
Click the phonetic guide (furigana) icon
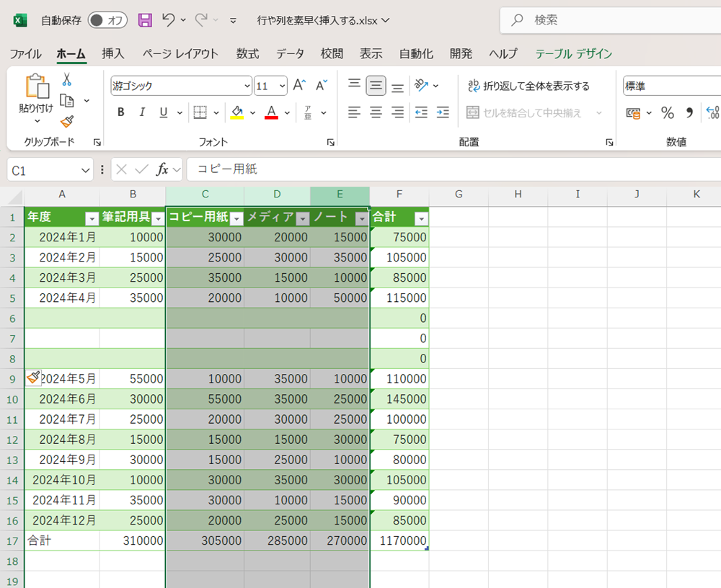click(x=308, y=112)
